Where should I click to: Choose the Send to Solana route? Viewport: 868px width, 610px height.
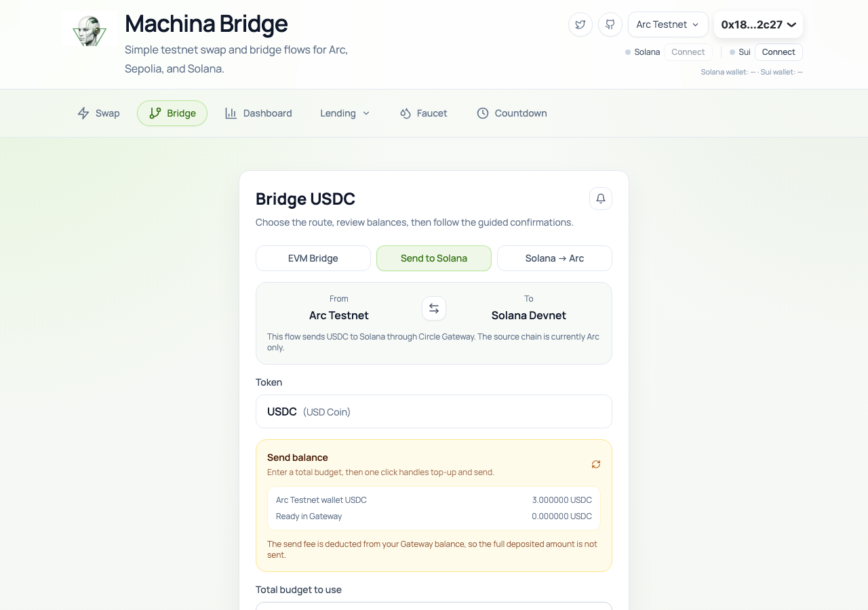pyautogui.click(x=434, y=258)
